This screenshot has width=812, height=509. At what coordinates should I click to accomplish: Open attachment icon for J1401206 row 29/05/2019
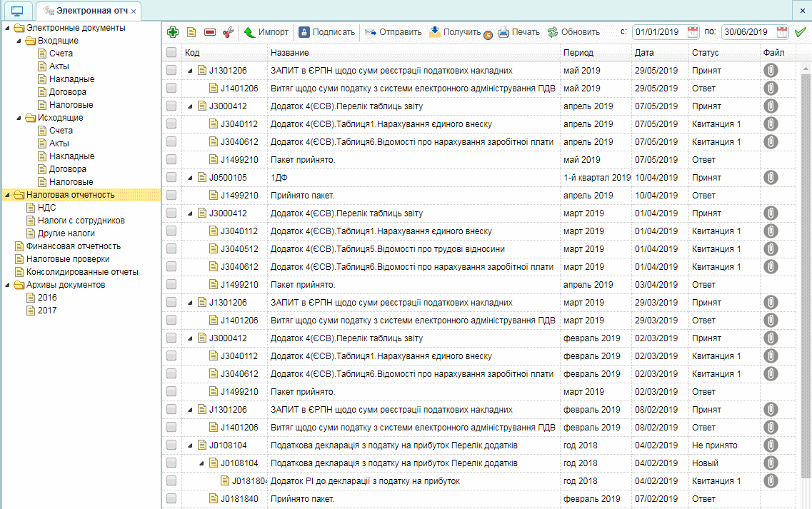click(771, 88)
